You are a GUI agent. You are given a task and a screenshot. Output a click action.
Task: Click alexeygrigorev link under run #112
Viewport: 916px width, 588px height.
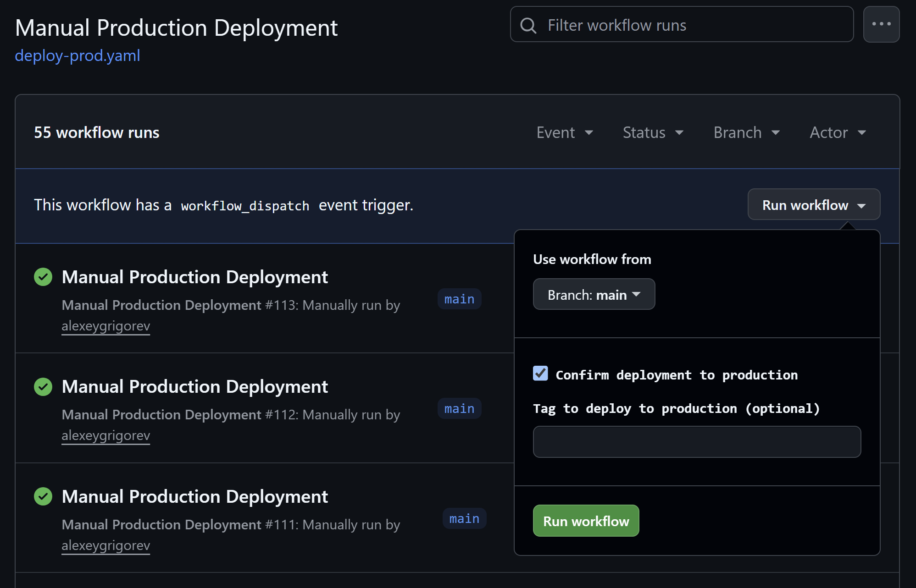106,435
